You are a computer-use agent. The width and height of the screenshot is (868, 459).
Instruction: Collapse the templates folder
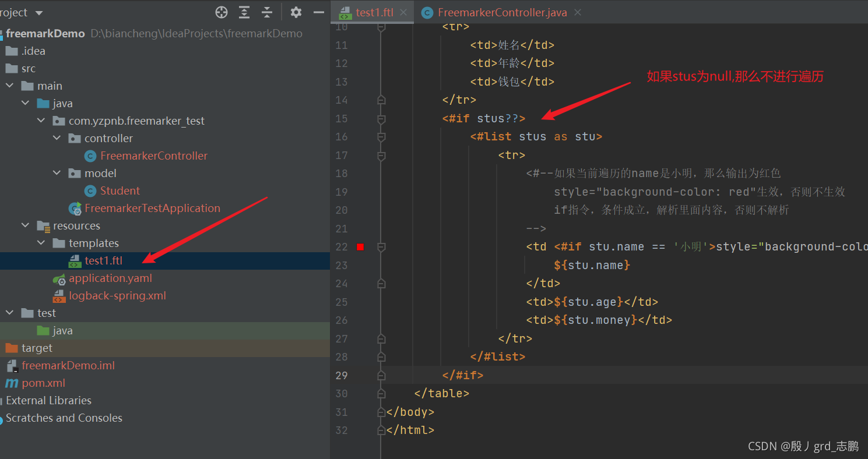coord(41,243)
